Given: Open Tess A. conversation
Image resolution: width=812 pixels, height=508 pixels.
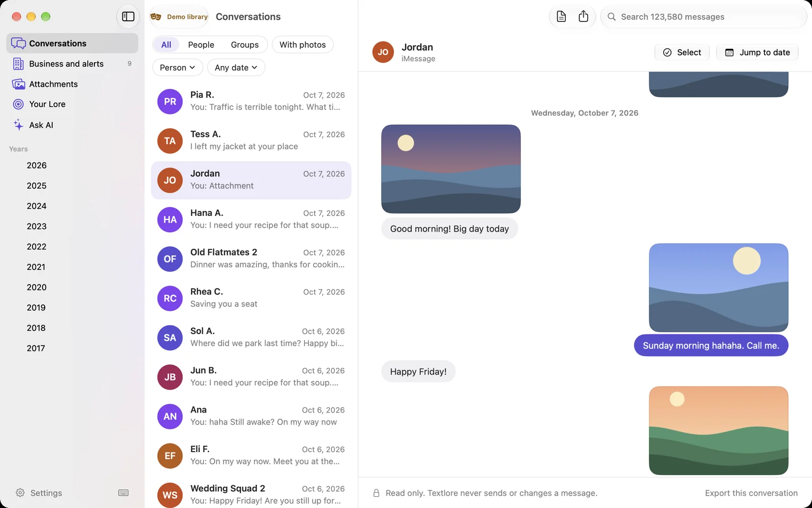Looking at the screenshot, I should click(x=251, y=141).
